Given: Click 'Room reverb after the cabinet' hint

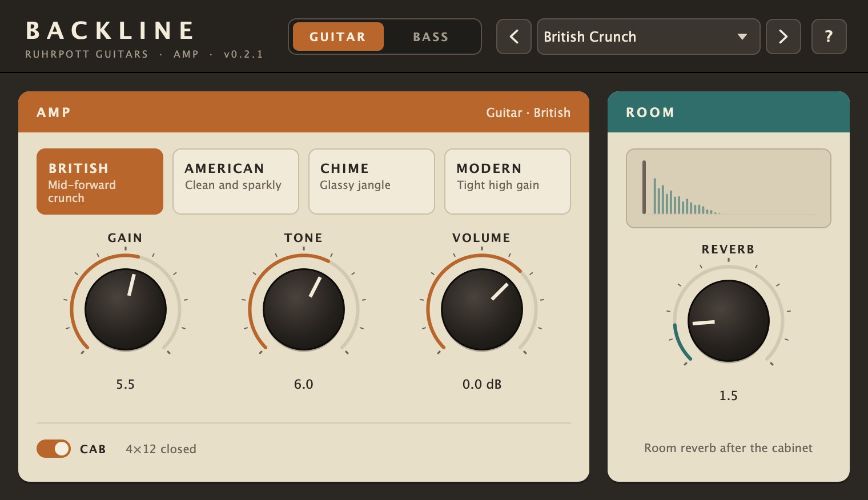Looking at the screenshot, I should [x=729, y=448].
